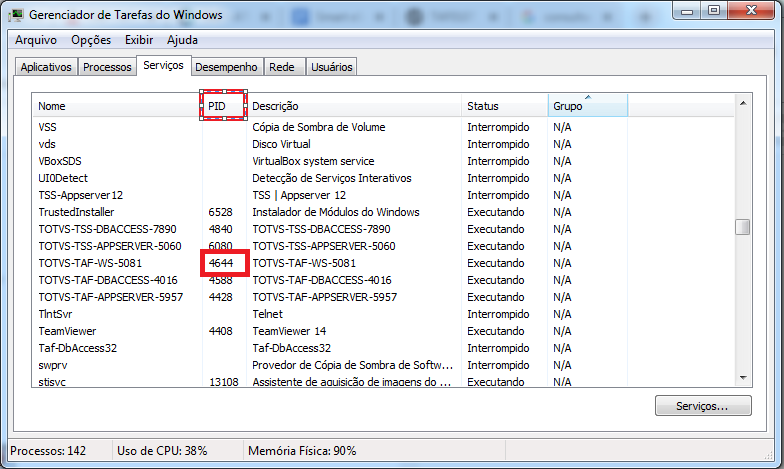
Task: Click description Disco Virtual
Action: pos(281,144)
